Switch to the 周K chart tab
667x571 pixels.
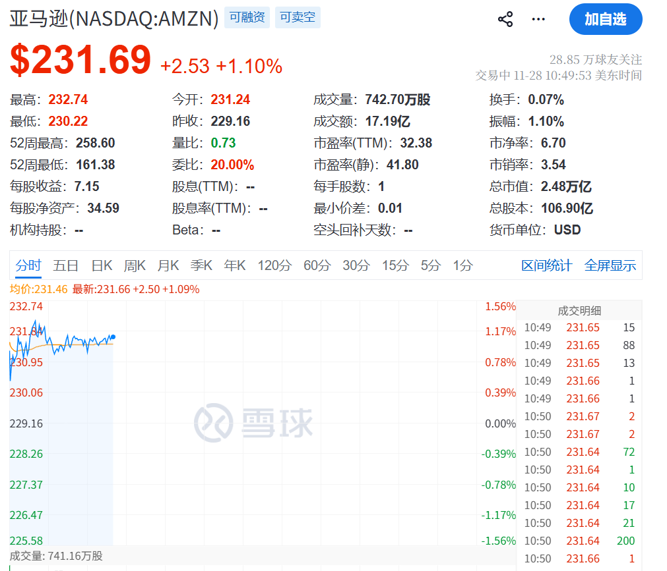(x=135, y=265)
